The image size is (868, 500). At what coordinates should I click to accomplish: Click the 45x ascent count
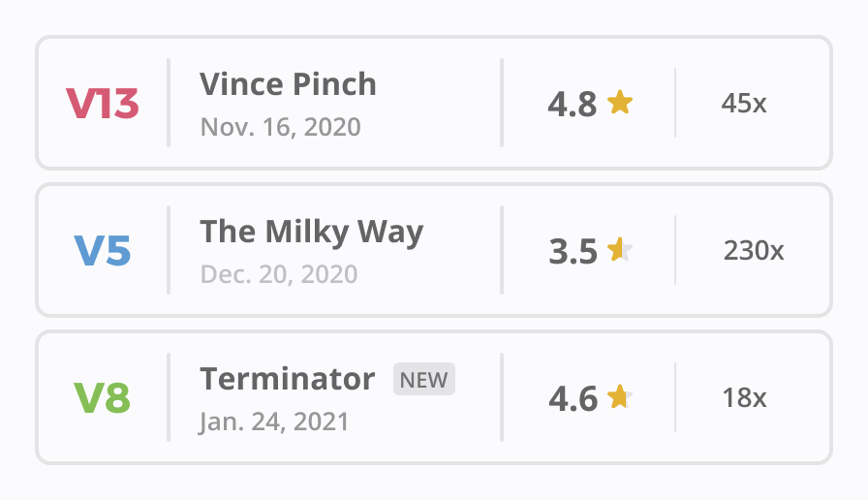744,103
